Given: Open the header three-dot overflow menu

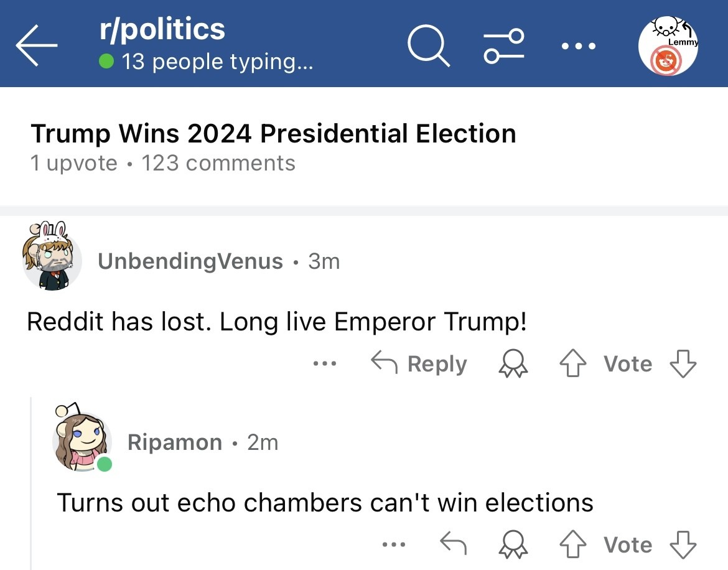Looking at the screenshot, I should tap(579, 46).
